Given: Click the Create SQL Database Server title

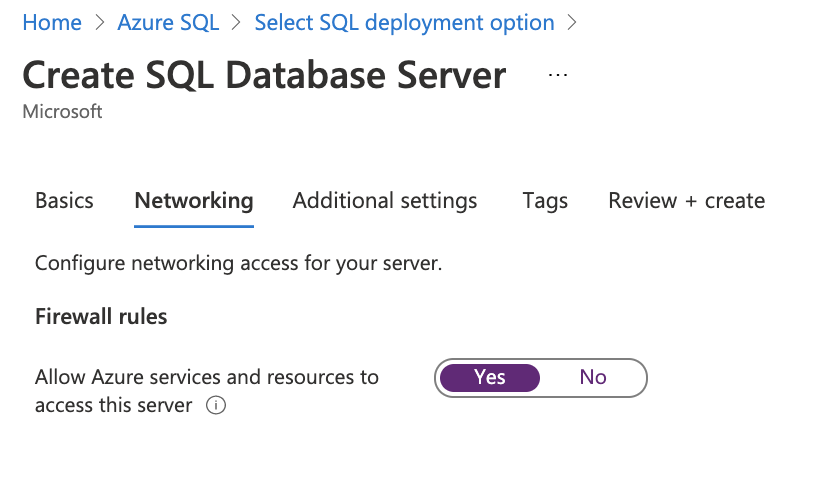Looking at the screenshot, I should 264,75.
